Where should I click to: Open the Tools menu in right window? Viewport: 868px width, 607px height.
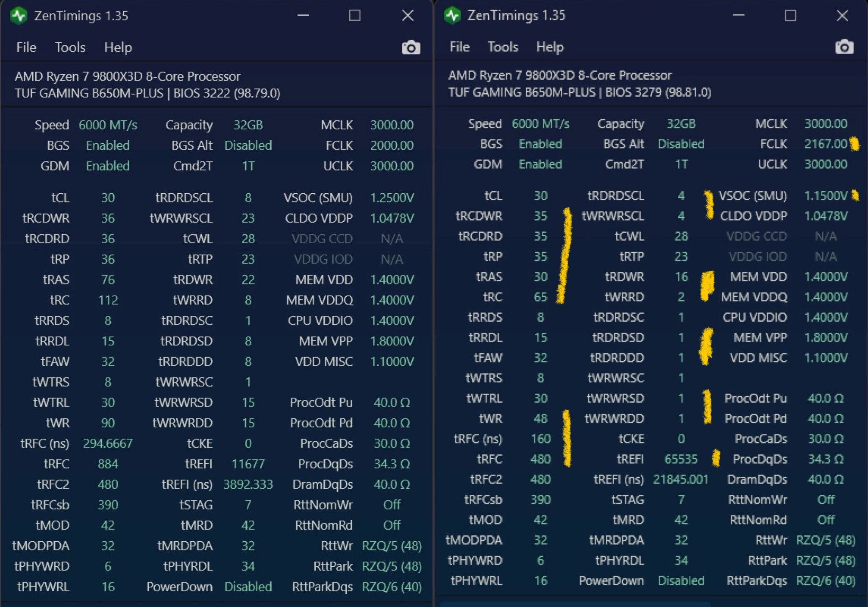pos(503,47)
